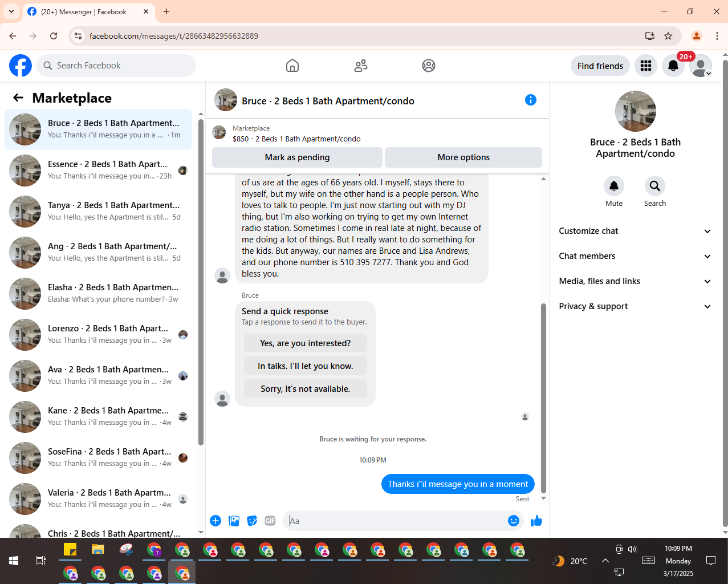Image resolution: width=728 pixels, height=584 pixels.
Task: Click the browser address bar URL
Action: [174, 36]
